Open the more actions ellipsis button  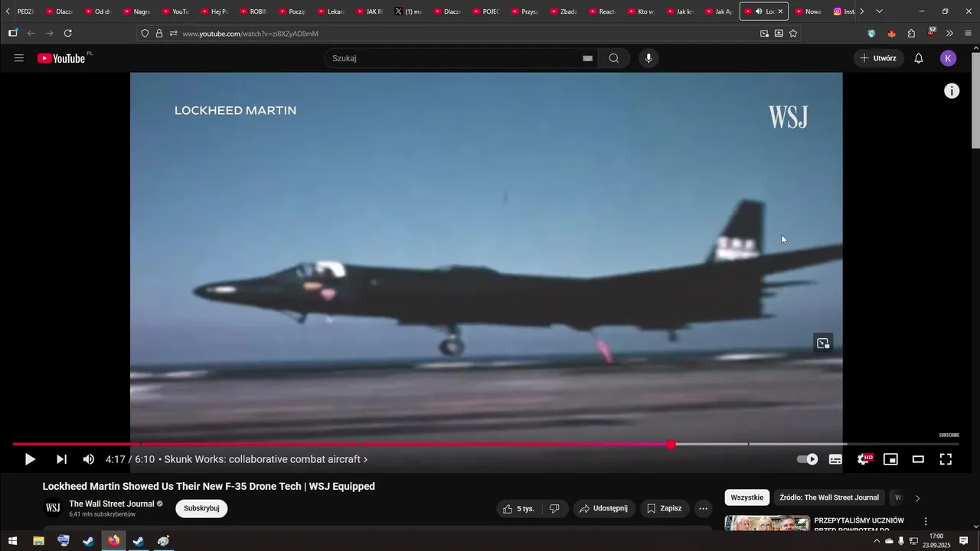[704, 508]
